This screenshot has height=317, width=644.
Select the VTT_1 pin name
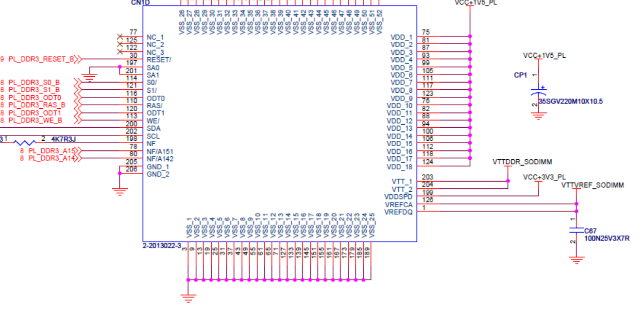pos(402,182)
